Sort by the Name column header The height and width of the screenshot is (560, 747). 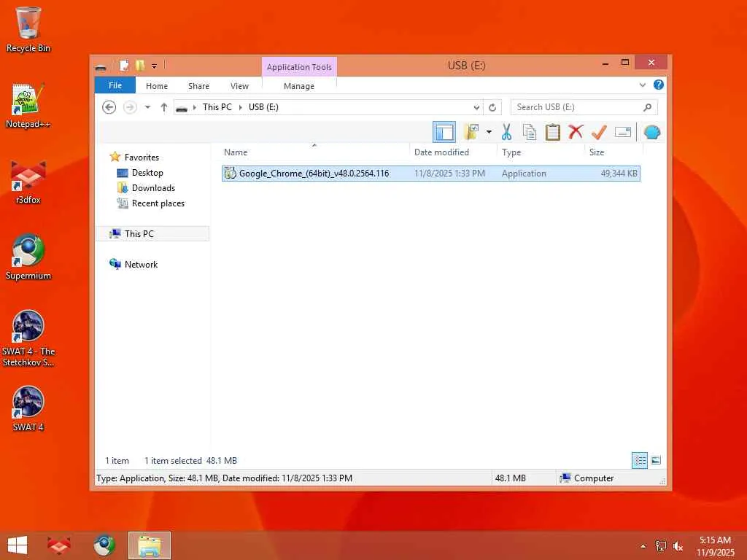[x=236, y=152]
